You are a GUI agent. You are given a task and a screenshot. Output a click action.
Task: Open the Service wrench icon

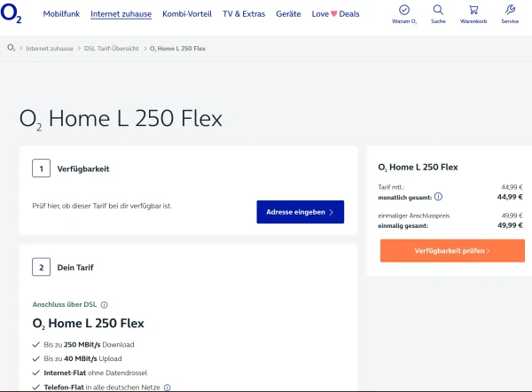[510, 10]
